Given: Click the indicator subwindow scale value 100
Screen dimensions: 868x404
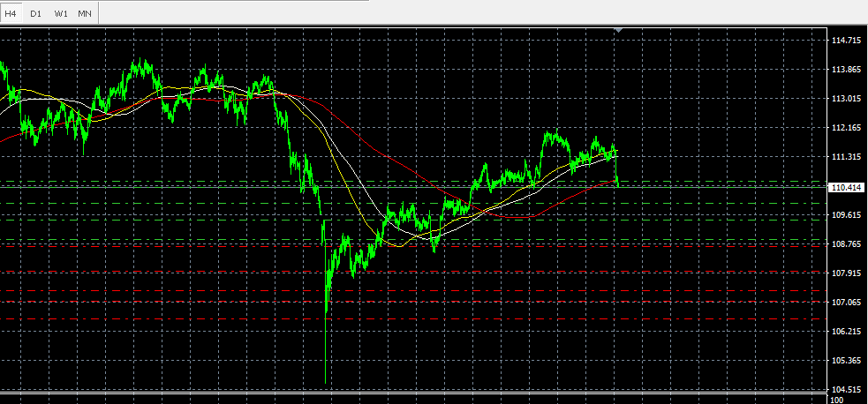Looking at the screenshot, I should click(x=838, y=400).
